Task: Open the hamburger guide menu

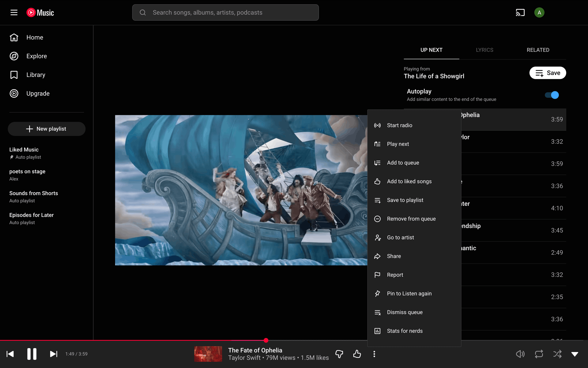Action: (x=14, y=13)
